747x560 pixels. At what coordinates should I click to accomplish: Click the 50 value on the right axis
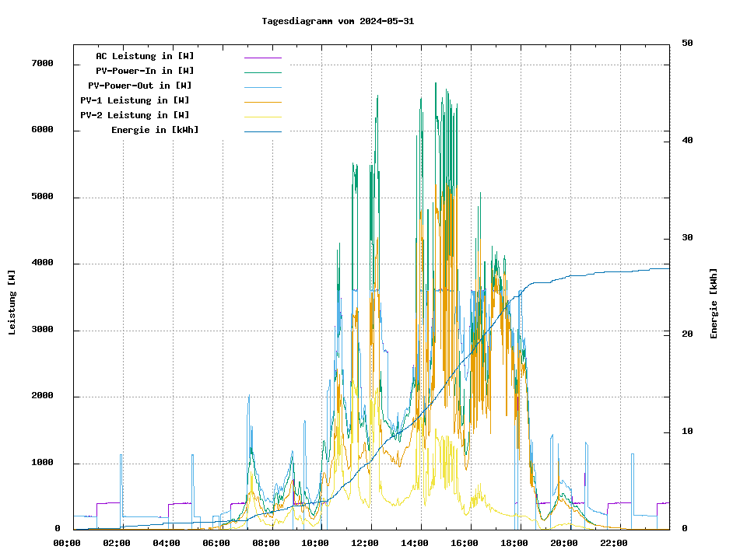tap(687, 44)
